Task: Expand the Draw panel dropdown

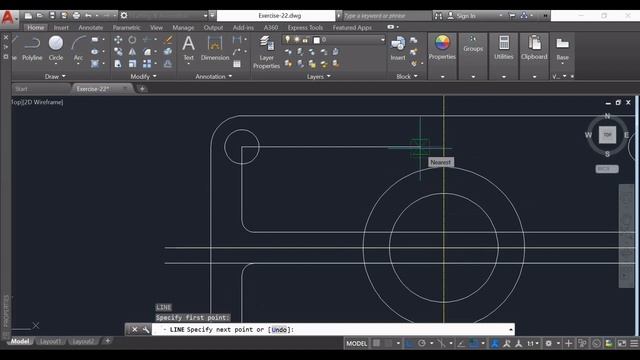Action: (x=55, y=76)
